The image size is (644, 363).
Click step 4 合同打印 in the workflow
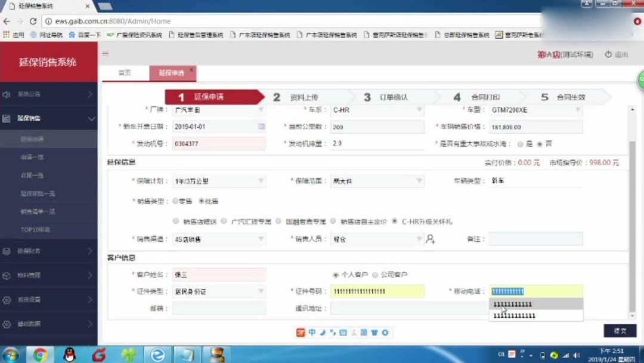coord(477,96)
